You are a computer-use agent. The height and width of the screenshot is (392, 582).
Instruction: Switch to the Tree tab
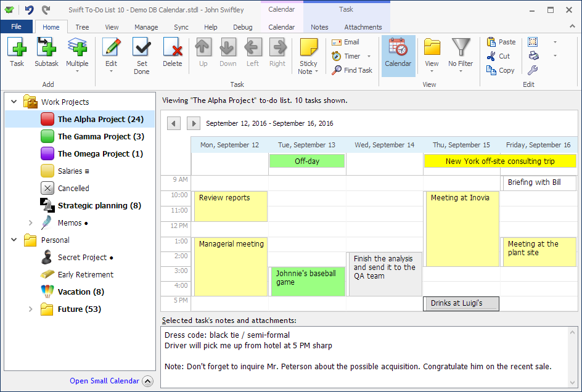[82, 27]
